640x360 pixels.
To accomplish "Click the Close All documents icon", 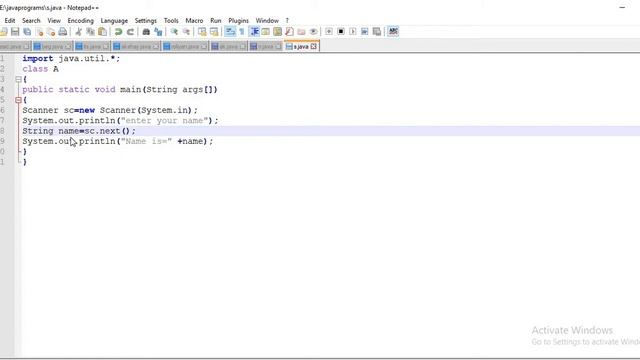I will (x=51, y=31).
